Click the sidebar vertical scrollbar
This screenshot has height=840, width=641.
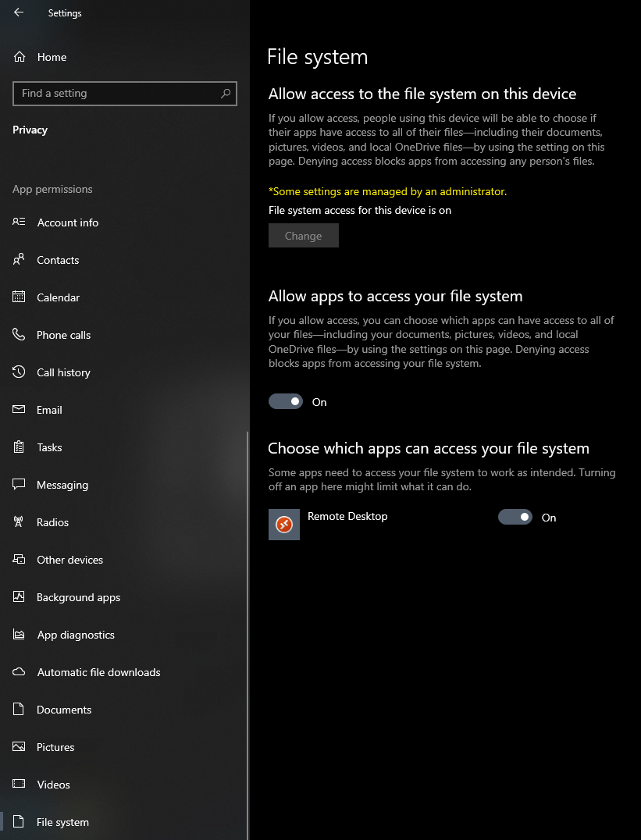click(247, 635)
